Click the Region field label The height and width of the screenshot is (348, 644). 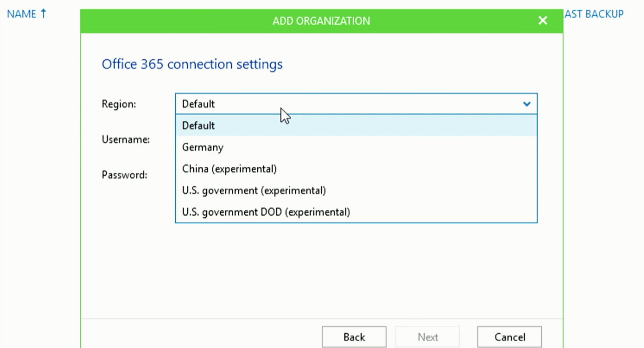pyautogui.click(x=119, y=104)
